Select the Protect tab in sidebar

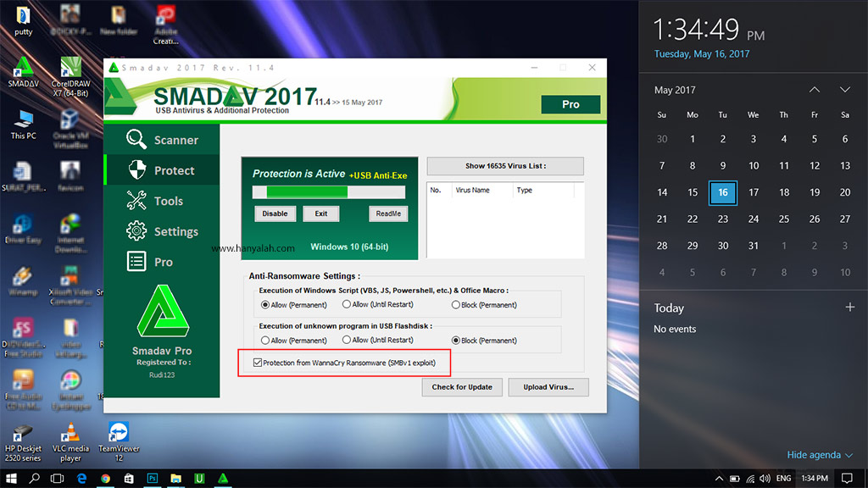pos(162,169)
